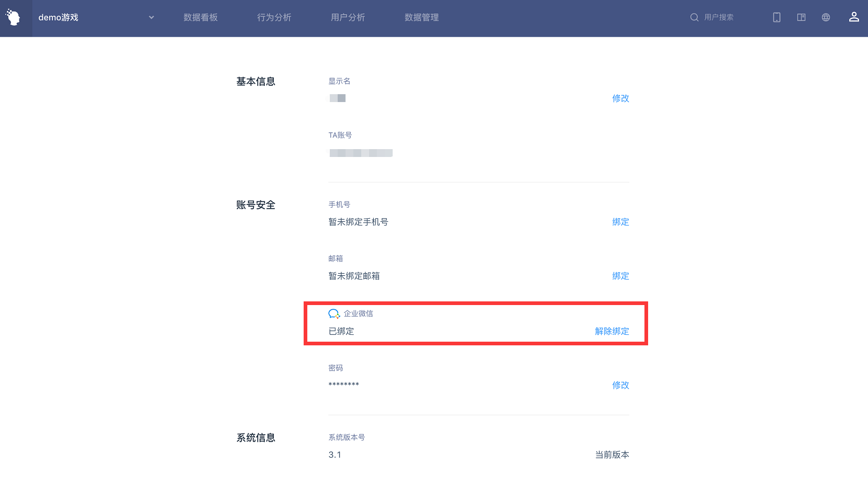
Task: Click 绑定 link for 手机号
Action: [620, 222]
